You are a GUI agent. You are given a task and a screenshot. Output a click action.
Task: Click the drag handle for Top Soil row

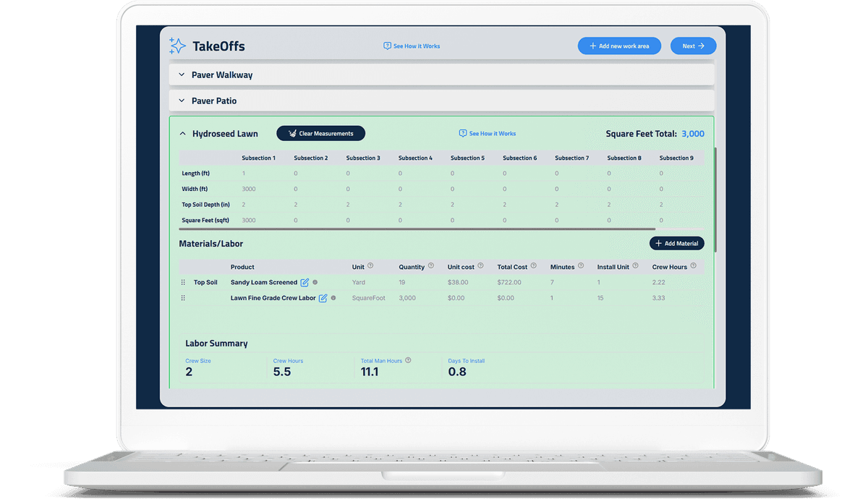pyautogui.click(x=183, y=283)
